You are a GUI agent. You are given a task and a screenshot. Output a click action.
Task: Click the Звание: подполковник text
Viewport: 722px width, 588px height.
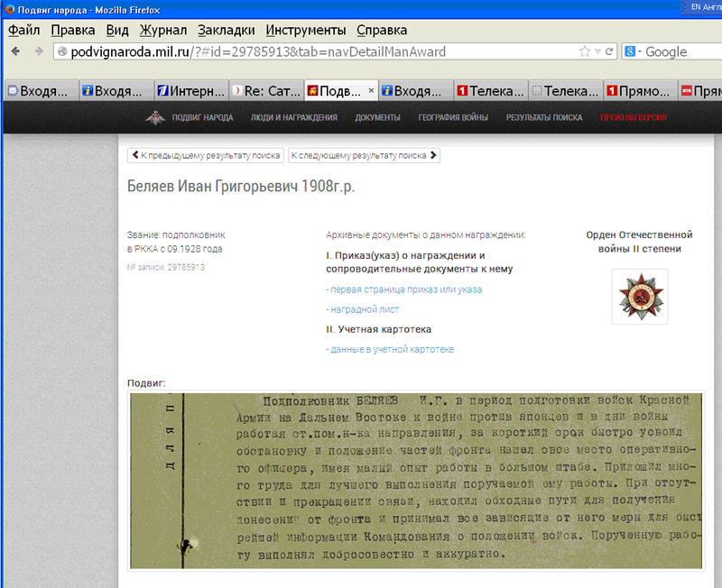pyautogui.click(x=176, y=235)
